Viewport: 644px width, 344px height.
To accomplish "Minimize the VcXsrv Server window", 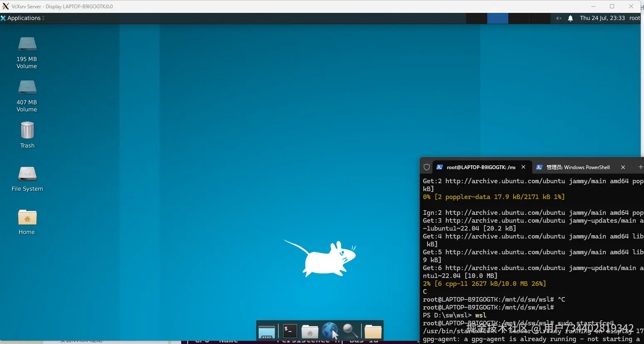I will 593,6.
